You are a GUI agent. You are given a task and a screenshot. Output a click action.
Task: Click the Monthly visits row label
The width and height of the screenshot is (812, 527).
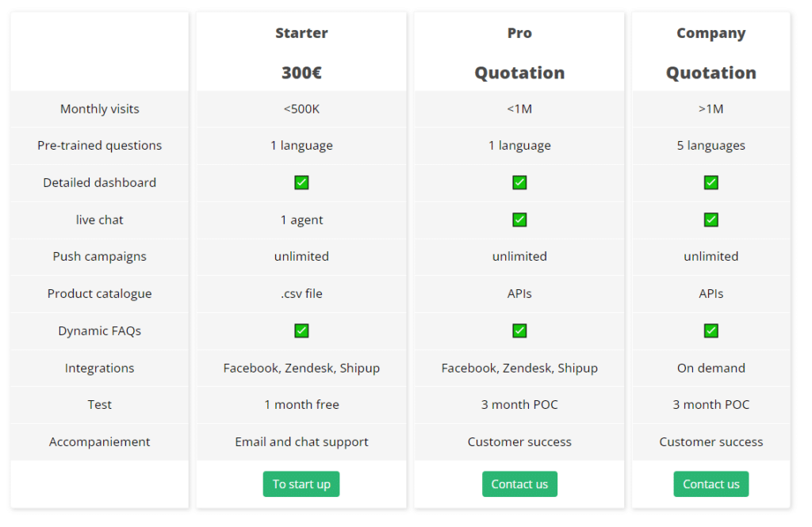(x=100, y=109)
